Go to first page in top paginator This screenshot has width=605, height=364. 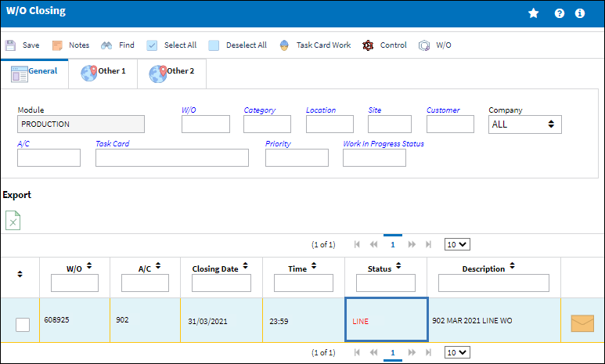point(357,244)
